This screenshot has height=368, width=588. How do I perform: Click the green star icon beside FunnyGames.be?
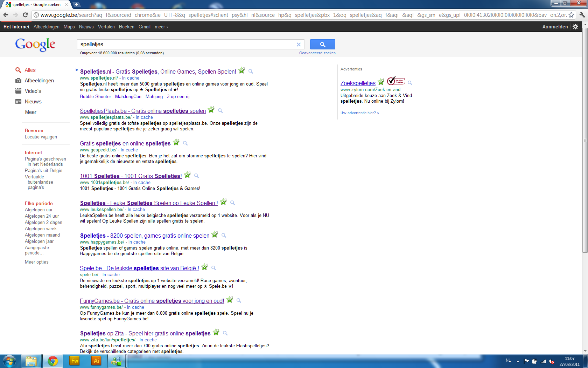tap(230, 300)
